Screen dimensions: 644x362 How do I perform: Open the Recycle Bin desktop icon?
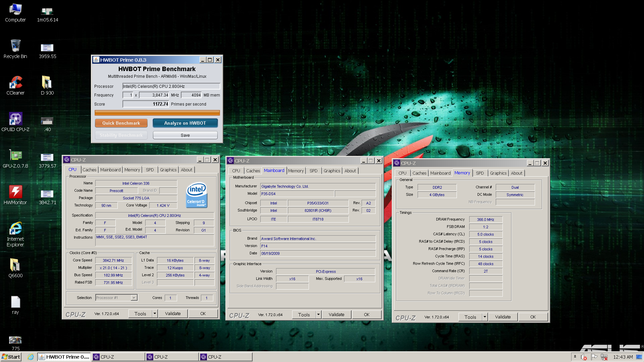click(15, 49)
